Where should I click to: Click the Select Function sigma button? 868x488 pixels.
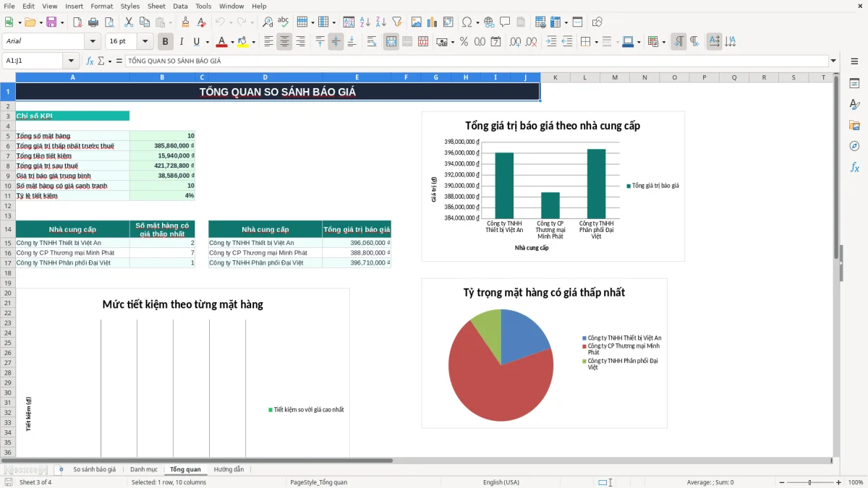click(x=101, y=61)
